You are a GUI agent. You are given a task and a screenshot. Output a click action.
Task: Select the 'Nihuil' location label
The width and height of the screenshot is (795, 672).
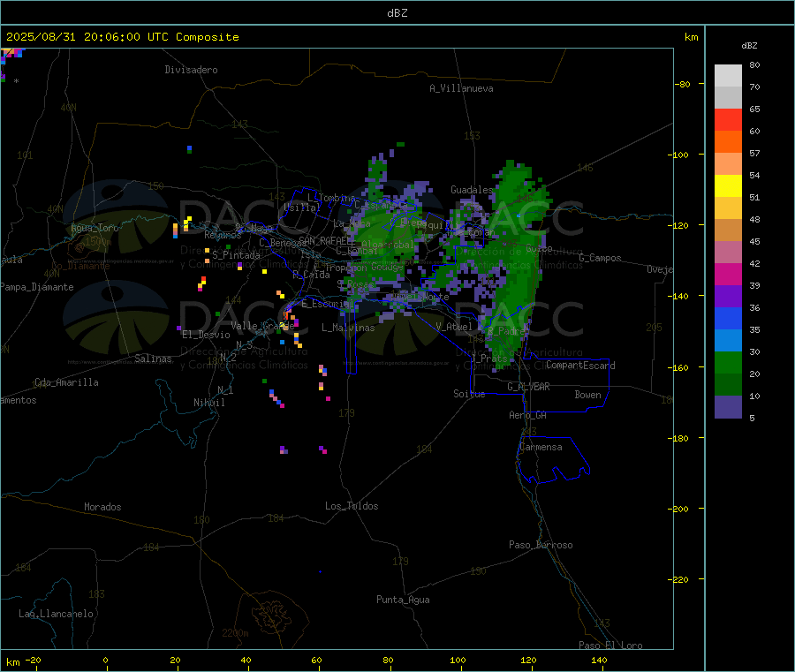(208, 403)
